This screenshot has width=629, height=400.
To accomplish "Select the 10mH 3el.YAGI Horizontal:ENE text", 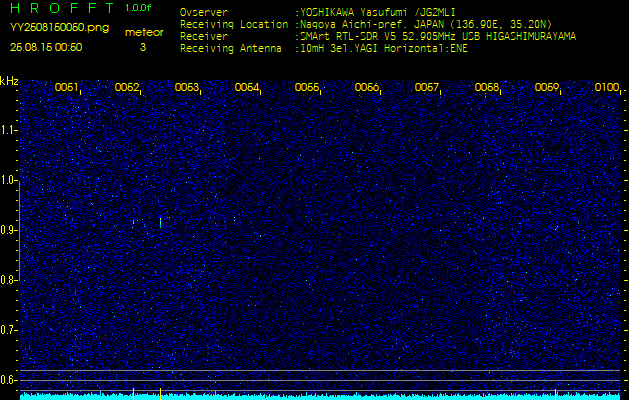I will coord(384,49).
